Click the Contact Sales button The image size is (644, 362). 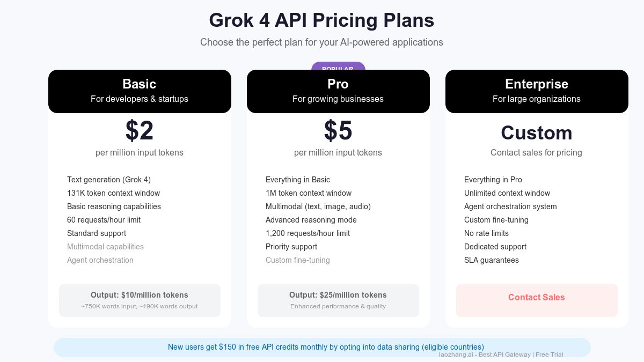[536, 297]
